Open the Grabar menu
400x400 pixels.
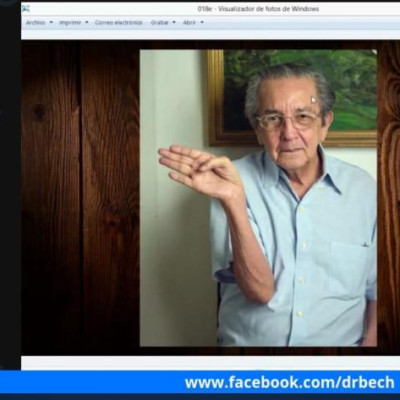pyautogui.click(x=160, y=23)
